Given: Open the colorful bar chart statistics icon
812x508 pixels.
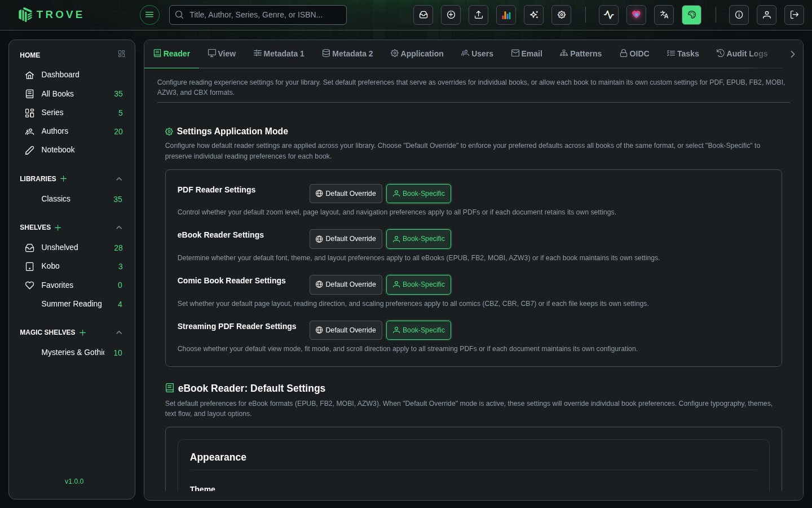Looking at the screenshot, I should (506, 15).
